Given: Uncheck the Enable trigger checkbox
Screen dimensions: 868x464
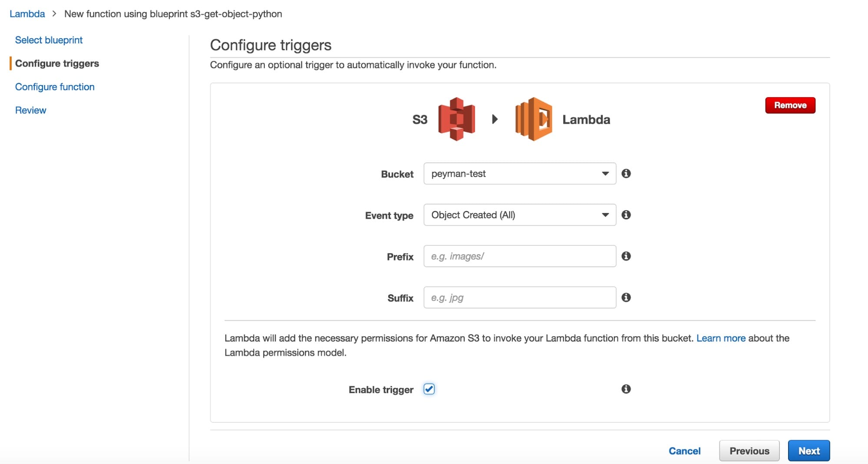Looking at the screenshot, I should coord(429,389).
